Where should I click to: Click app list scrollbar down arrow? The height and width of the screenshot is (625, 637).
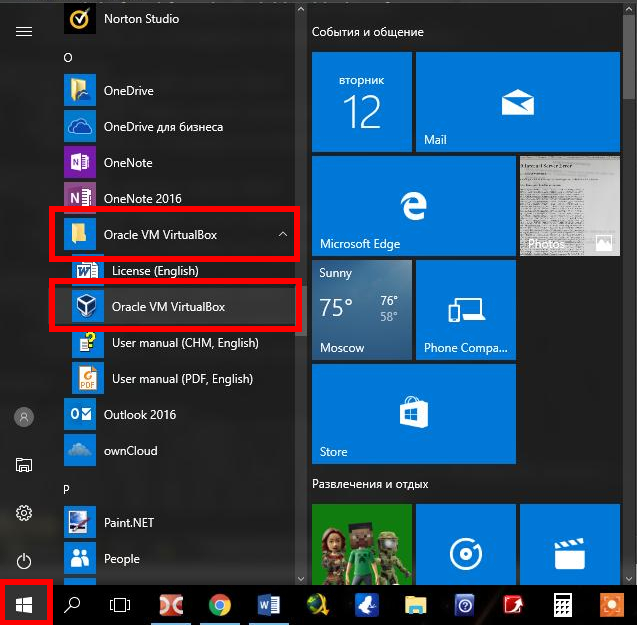[x=301, y=579]
